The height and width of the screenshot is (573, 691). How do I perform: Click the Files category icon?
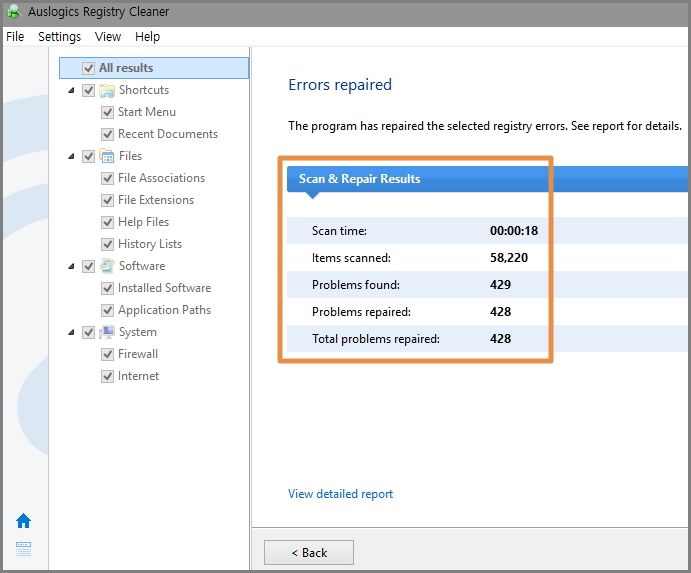(x=107, y=156)
